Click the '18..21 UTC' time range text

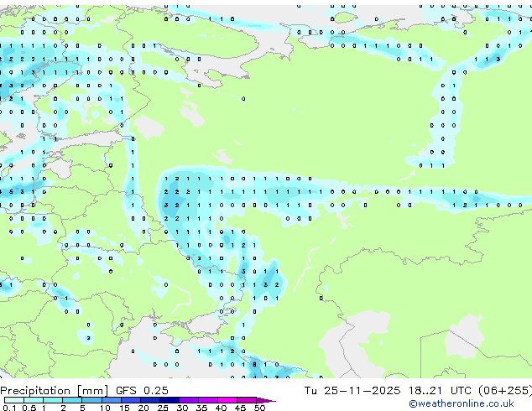(440, 391)
